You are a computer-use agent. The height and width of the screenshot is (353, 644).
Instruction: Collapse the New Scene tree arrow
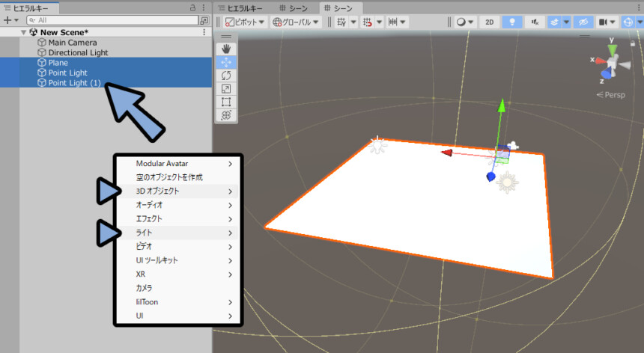(x=24, y=32)
